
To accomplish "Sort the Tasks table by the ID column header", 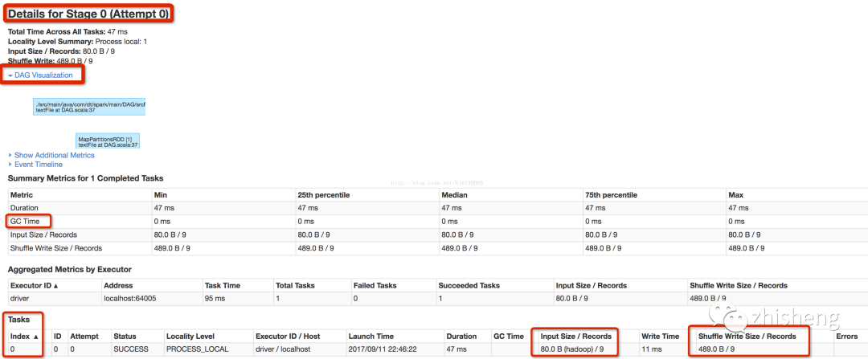I will pyautogui.click(x=57, y=337).
